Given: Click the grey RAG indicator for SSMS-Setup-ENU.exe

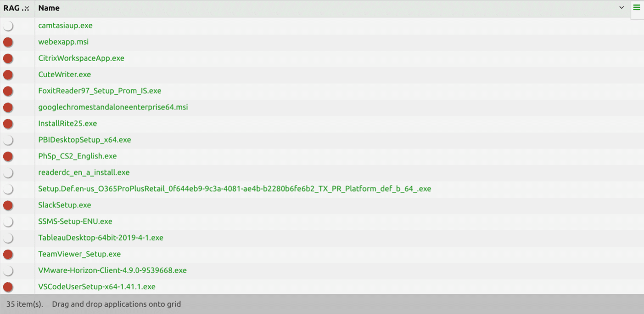Looking at the screenshot, I should (x=8, y=222).
